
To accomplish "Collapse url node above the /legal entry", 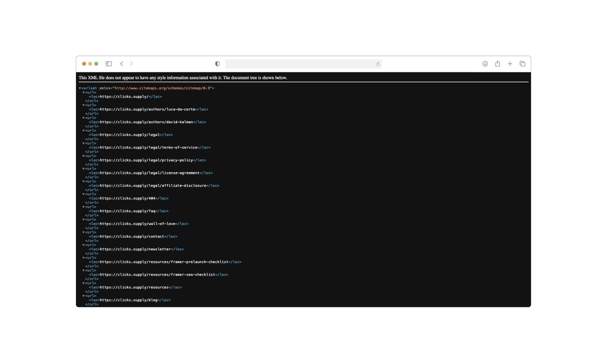I will [83, 131].
